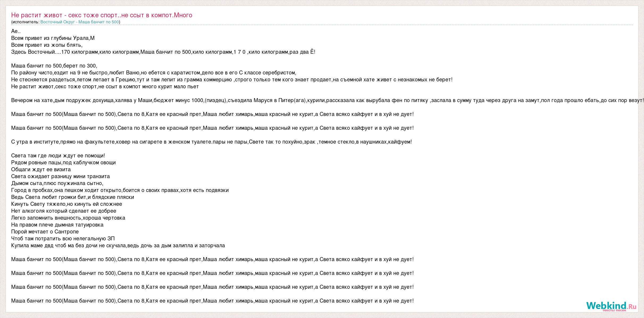The height and width of the screenshot is (318, 644).
Task: Click line starting 'Город в пробках'
Action: [120, 190]
